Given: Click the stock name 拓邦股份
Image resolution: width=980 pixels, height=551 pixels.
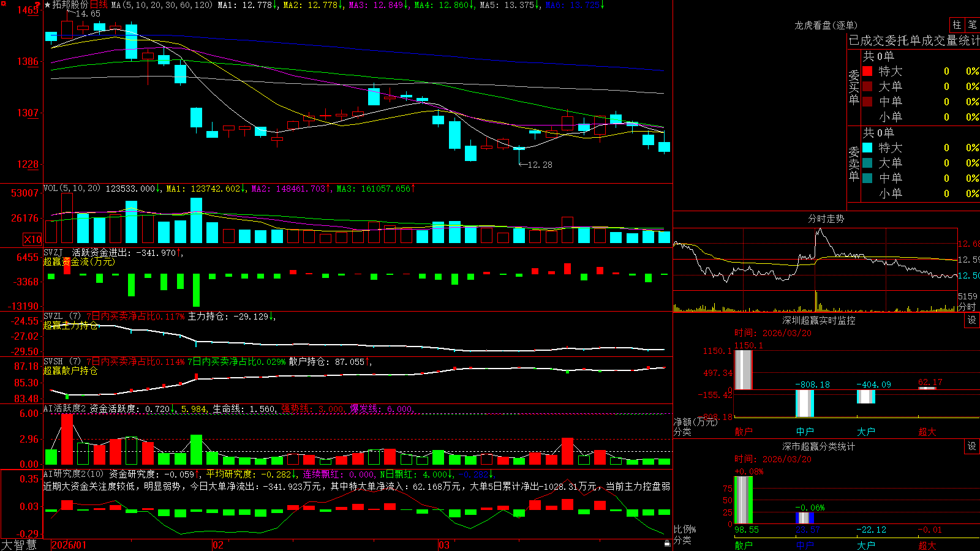Looking at the screenshot, I should point(70,5).
